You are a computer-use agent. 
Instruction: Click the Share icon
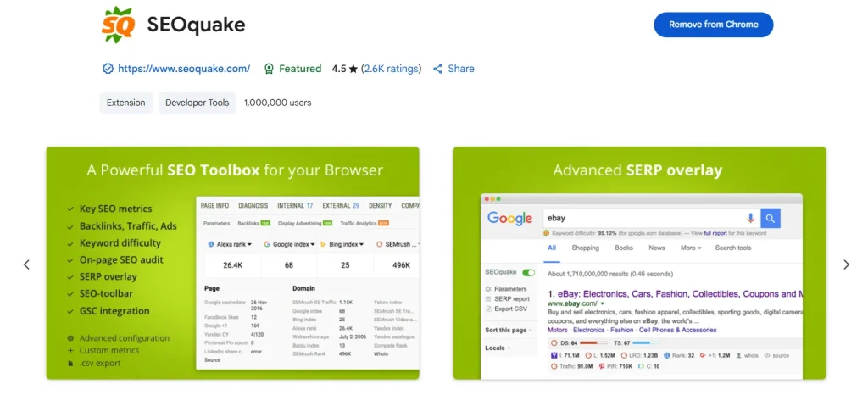click(438, 69)
